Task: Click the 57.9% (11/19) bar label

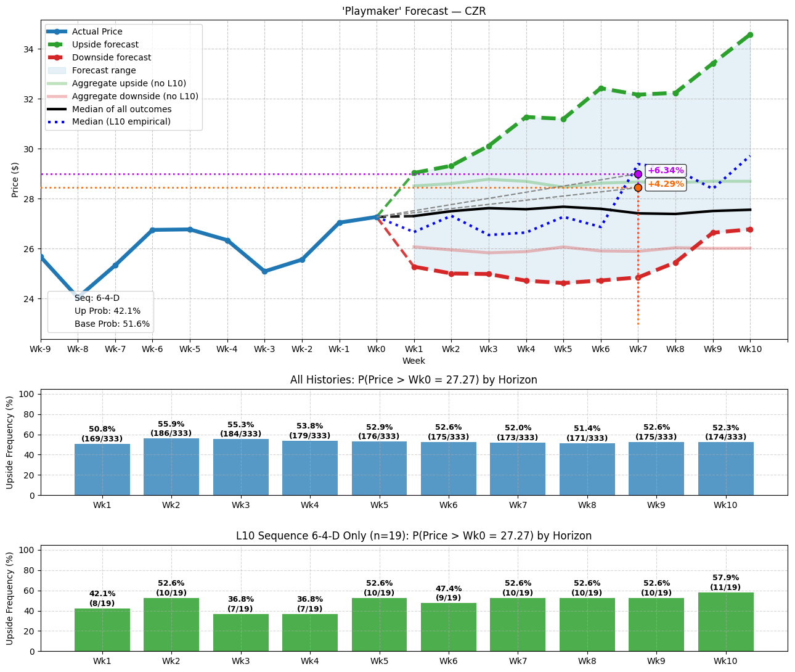Action: click(x=726, y=583)
